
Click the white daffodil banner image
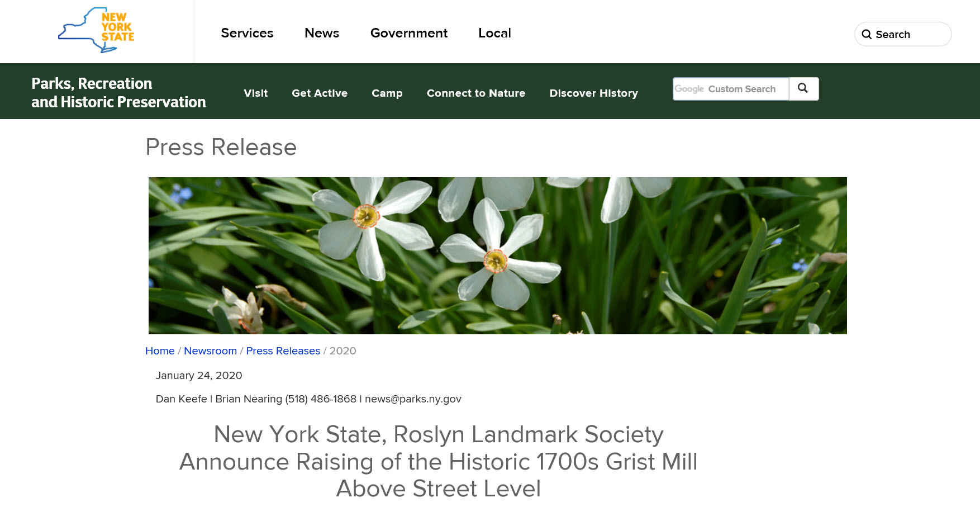click(x=497, y=255)
